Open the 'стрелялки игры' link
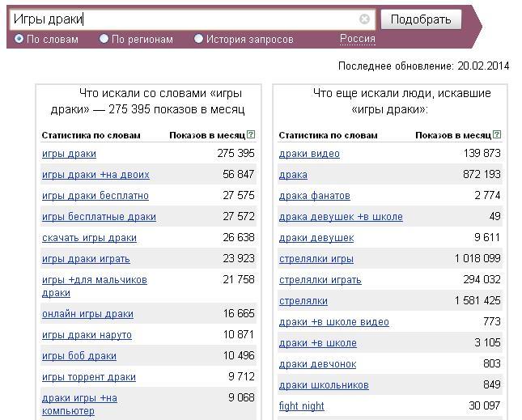522x420 pixels. 316,259
